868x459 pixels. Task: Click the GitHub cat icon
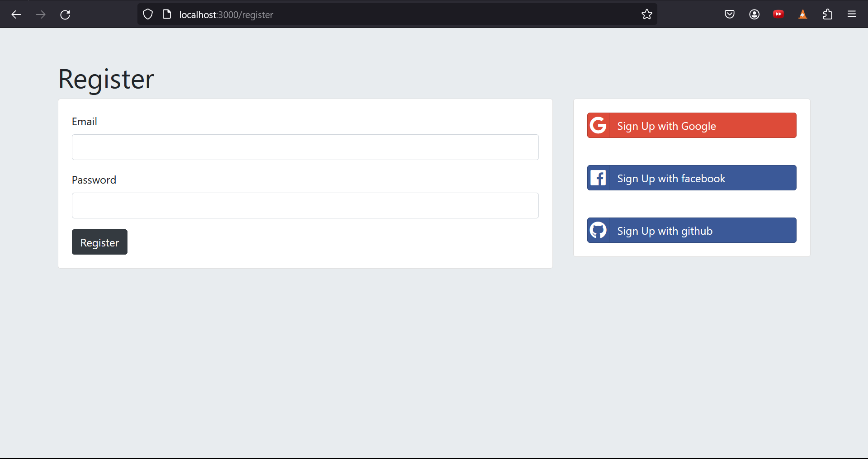[598, 230]
